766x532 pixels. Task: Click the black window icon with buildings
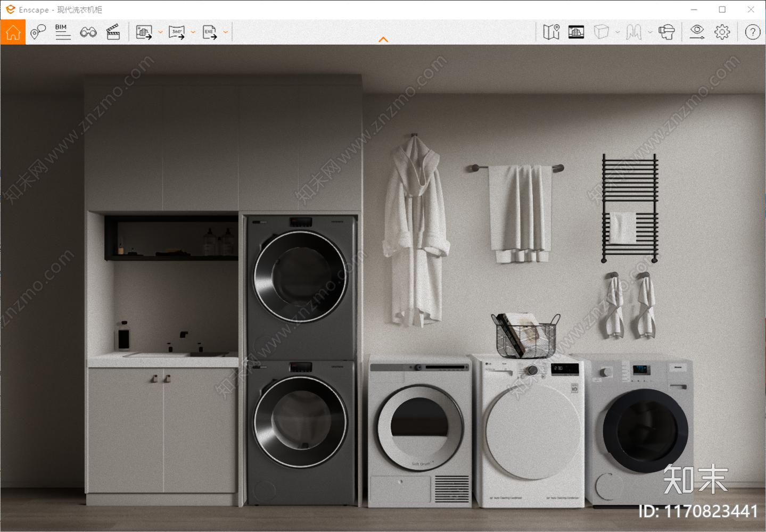(576, 32)
